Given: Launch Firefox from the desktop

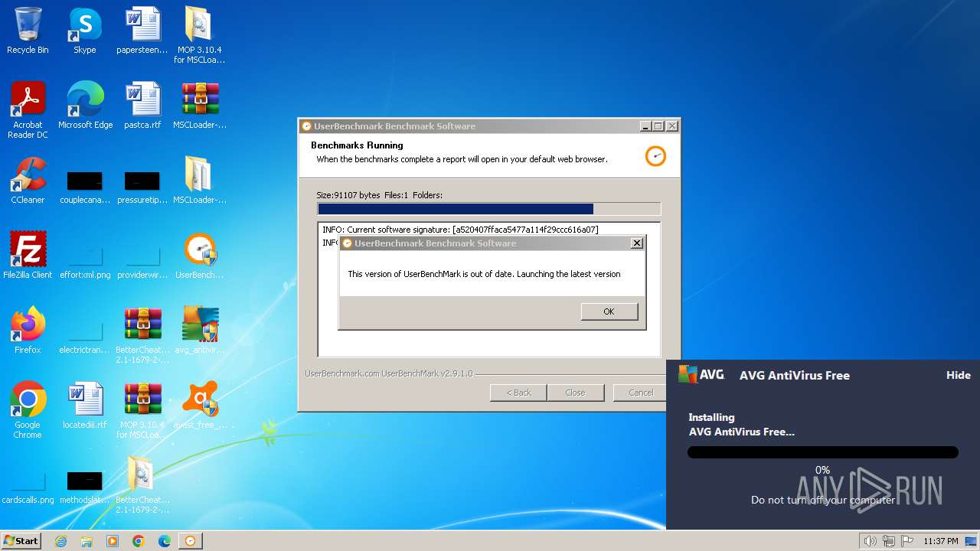Looking at the screenshot, I should tap(28, 331).
